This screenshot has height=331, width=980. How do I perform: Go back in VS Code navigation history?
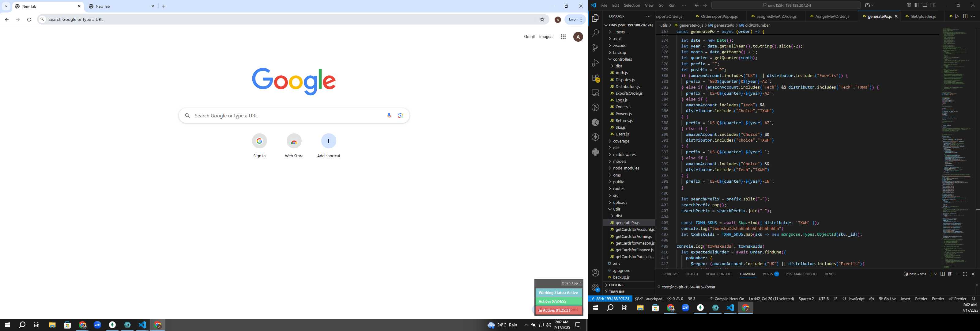click(x=696, y=5)
